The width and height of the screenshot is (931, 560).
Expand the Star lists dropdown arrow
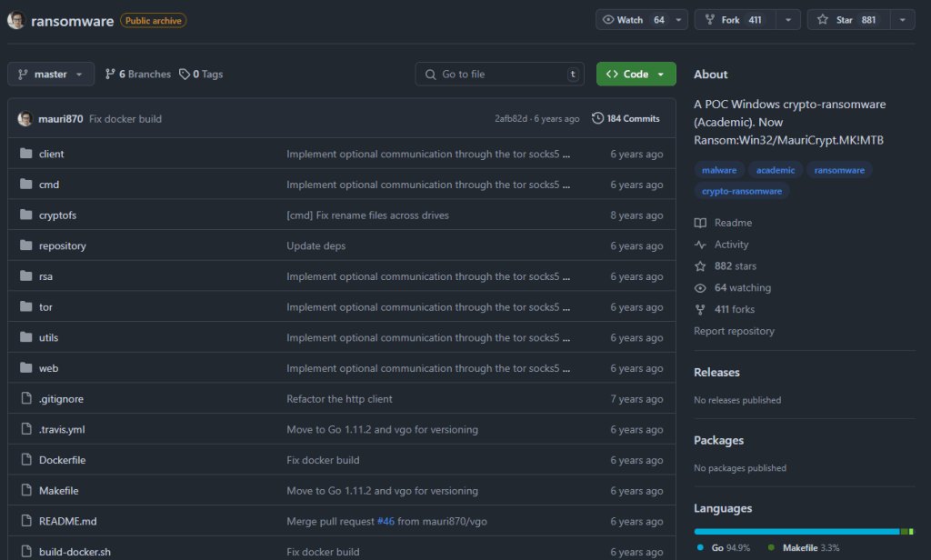[902, 20]
